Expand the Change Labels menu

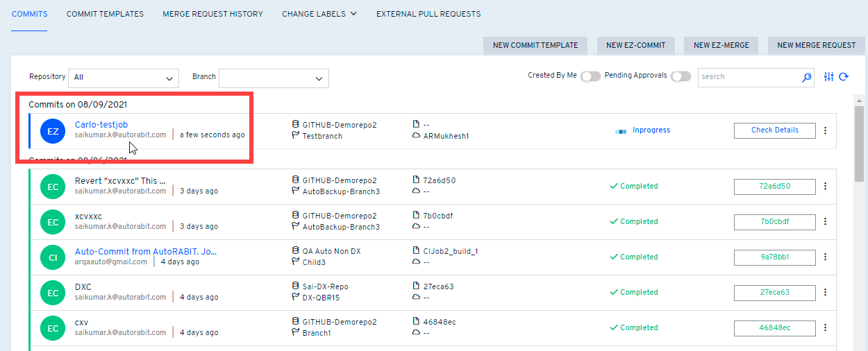point(319,14)
